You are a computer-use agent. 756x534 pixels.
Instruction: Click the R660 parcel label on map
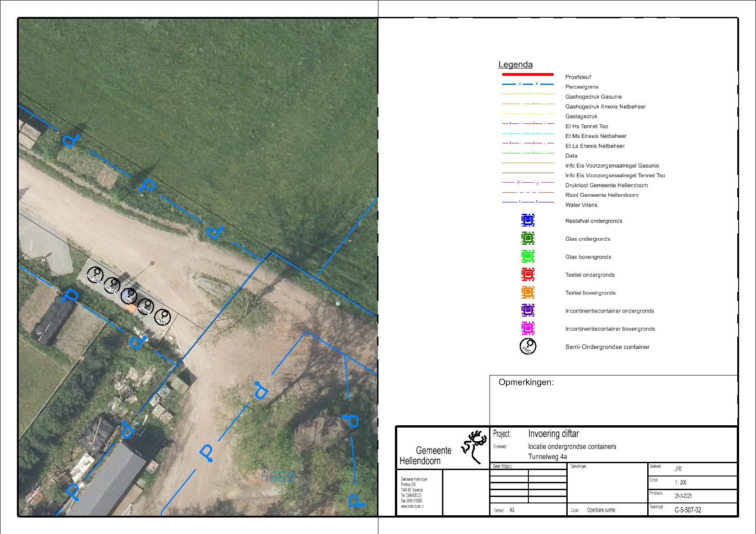click(x=278, y=477)
